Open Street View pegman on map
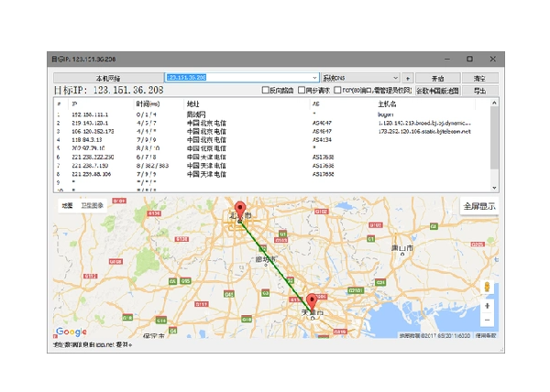 pyautogui.click(x=487, y=287)
